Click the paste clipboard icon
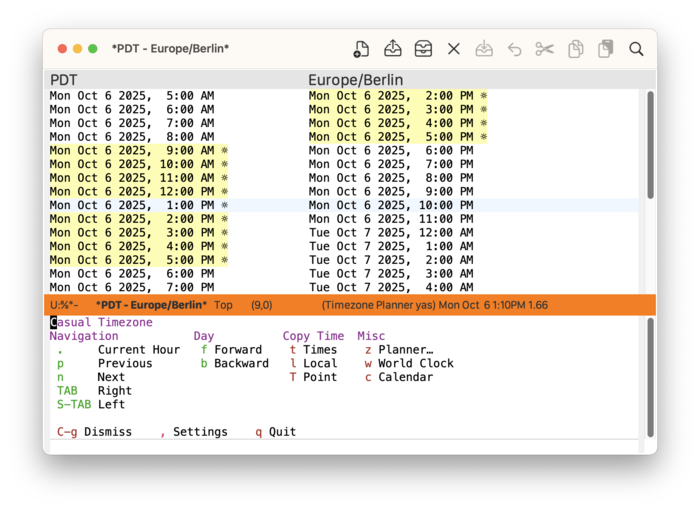This screenshot has height=511, width=700. coord(606,49)
